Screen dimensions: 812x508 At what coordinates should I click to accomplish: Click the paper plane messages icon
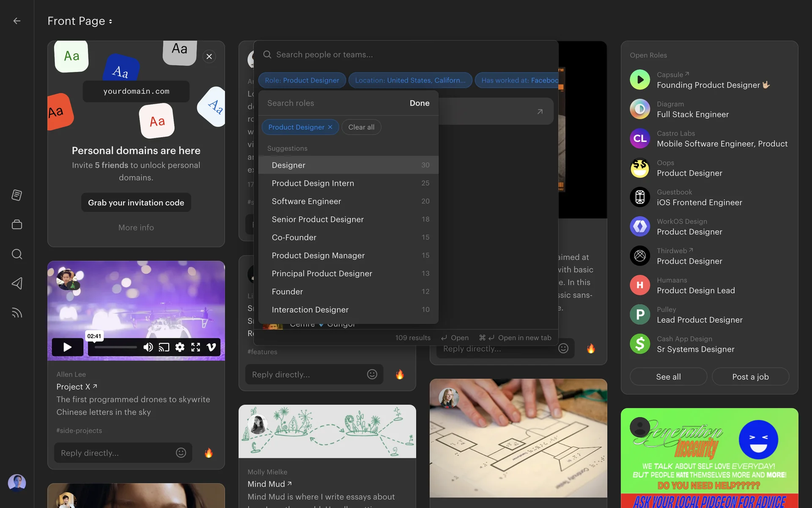(x=17, y=283)
